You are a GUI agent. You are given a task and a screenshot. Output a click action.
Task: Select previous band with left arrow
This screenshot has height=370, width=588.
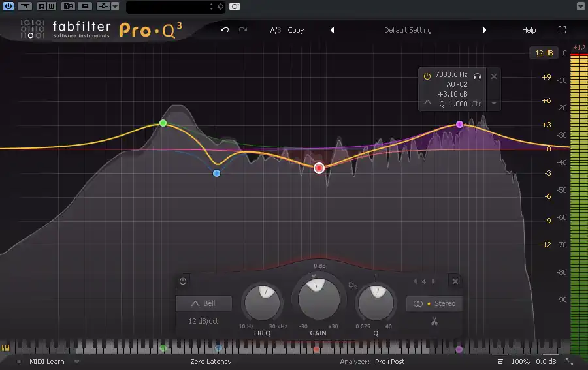415,281
